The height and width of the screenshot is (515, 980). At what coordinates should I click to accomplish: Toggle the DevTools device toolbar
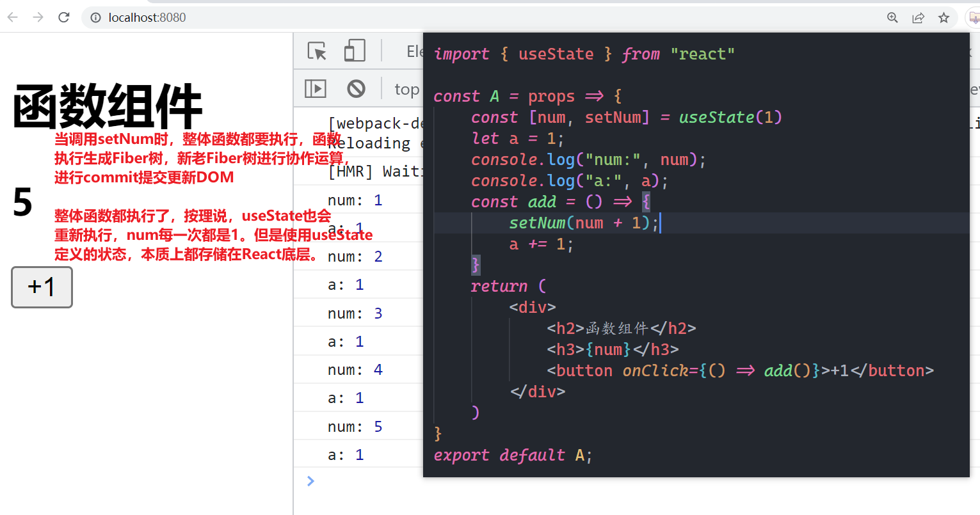click(355, 51)
